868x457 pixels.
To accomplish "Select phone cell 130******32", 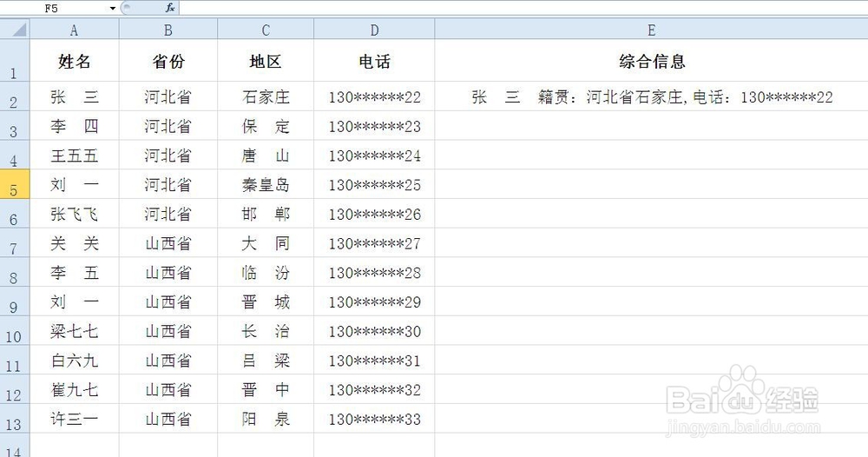I will (x=375, y=390).
